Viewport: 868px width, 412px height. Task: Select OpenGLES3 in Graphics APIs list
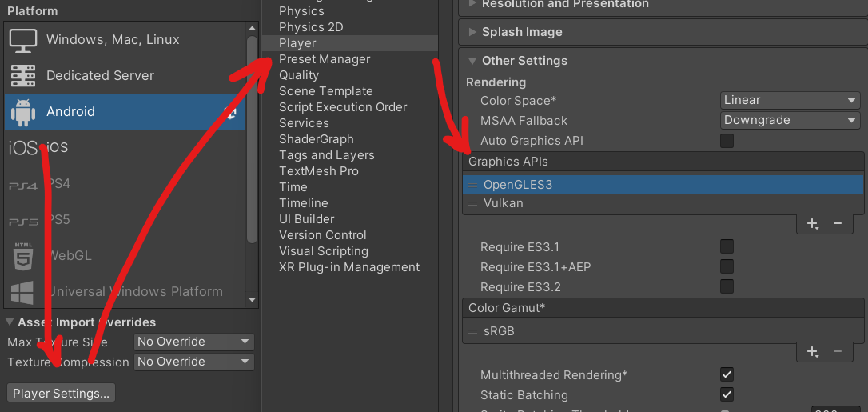click(663, 185)
